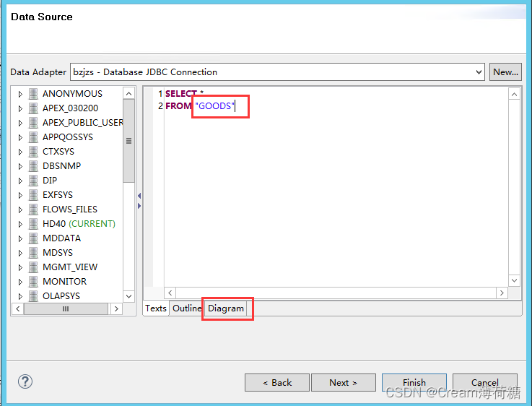
Task: Select the FLOWS_FILES schema label
Action: 70,210
